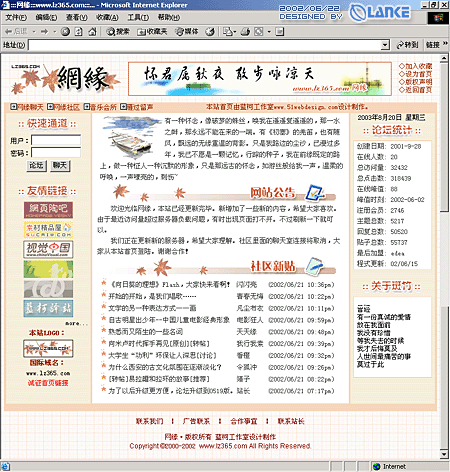Click the Print toolbar icon

click(x=245, y=32)
